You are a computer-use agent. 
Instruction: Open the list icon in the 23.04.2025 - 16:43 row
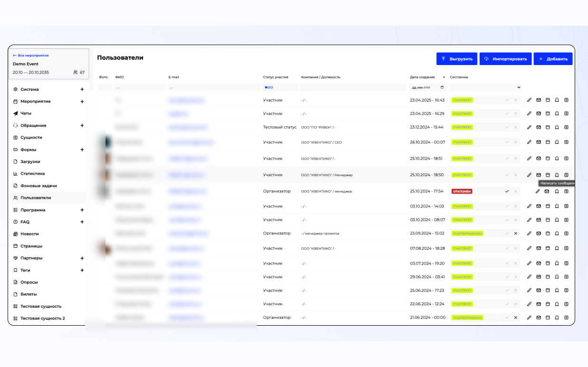[x=566, y=100]
